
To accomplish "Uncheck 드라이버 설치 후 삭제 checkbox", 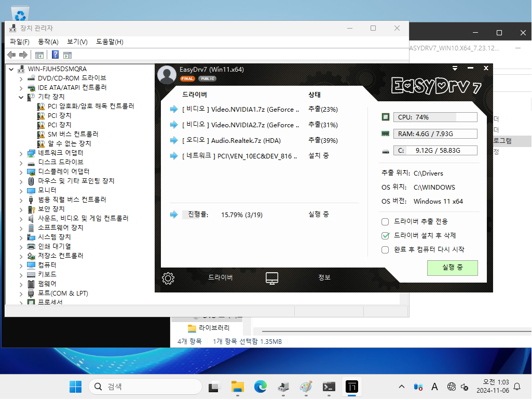I will 385,236.
